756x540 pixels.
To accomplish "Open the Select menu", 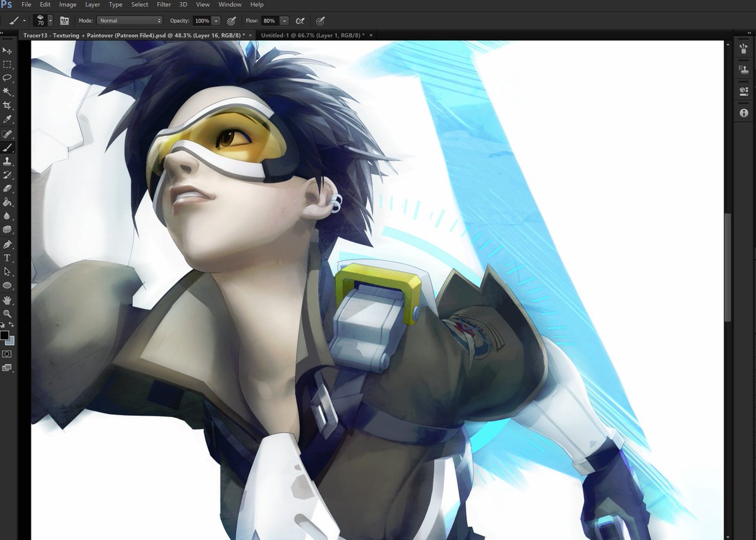I will [140, 4].
